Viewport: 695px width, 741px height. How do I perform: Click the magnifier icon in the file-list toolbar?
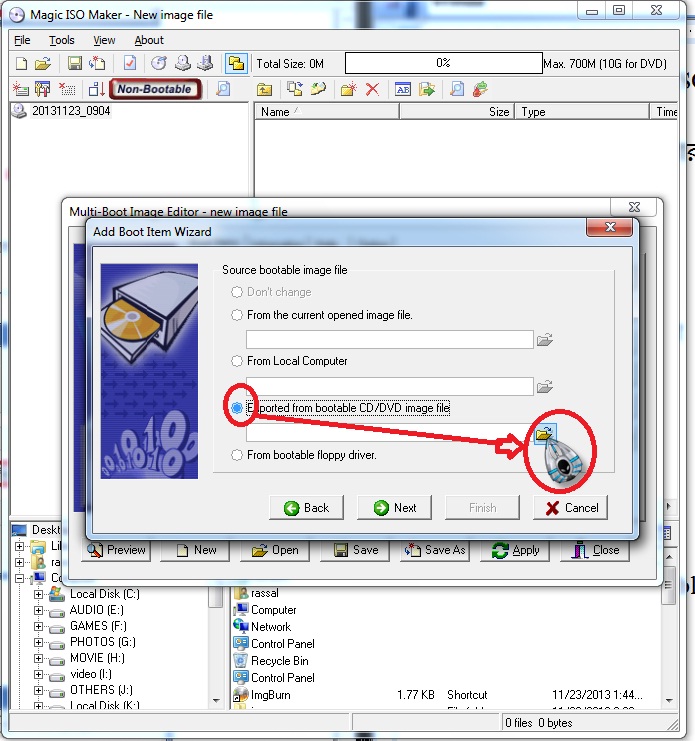457,89
